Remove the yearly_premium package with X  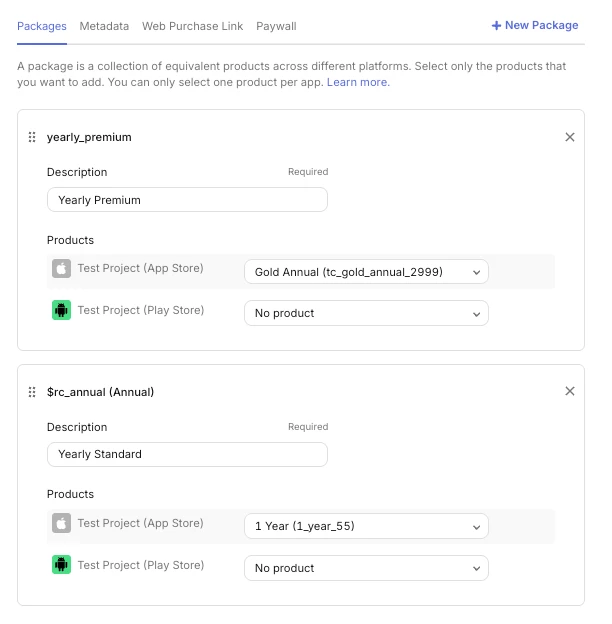[570, 137]
